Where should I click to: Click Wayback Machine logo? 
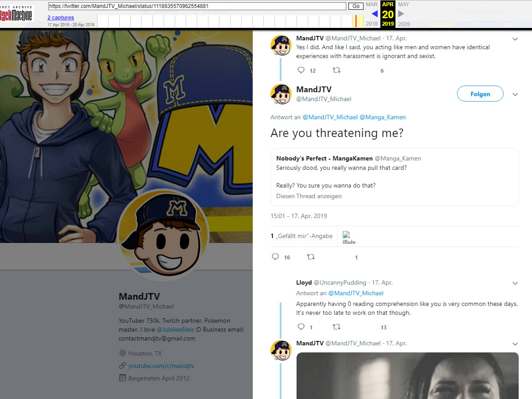(16, 14)
